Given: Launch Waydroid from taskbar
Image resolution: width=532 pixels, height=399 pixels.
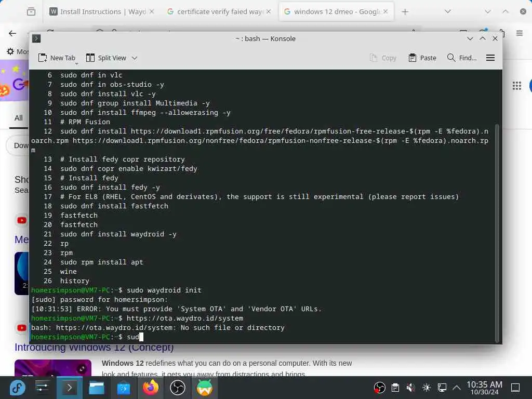Looking at the screenshot, I should [x=205, y=388].
